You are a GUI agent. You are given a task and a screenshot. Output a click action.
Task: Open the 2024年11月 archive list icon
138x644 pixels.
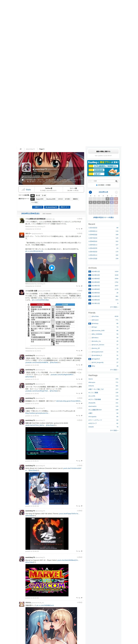(90, 272)
